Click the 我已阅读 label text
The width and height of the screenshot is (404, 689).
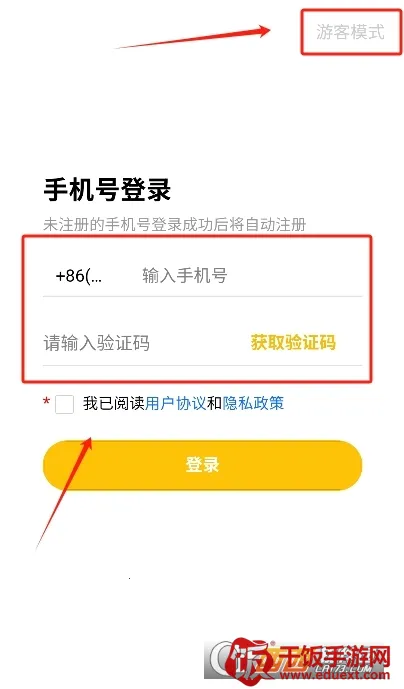click(114, 403)
